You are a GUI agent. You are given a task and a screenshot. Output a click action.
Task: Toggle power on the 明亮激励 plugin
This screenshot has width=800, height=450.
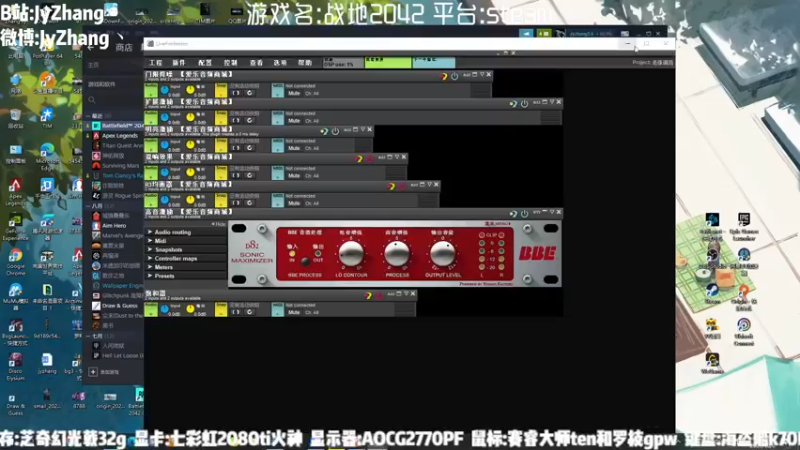pos(335,131)
